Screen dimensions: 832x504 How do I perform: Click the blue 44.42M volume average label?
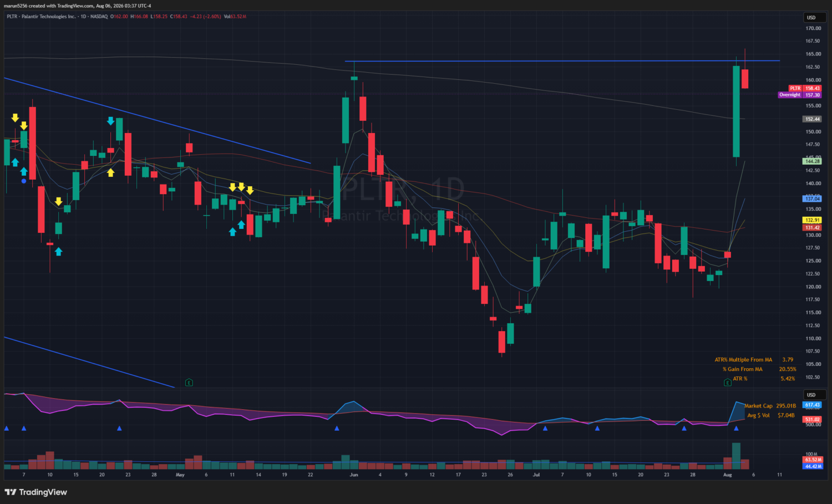click(813, 466)
